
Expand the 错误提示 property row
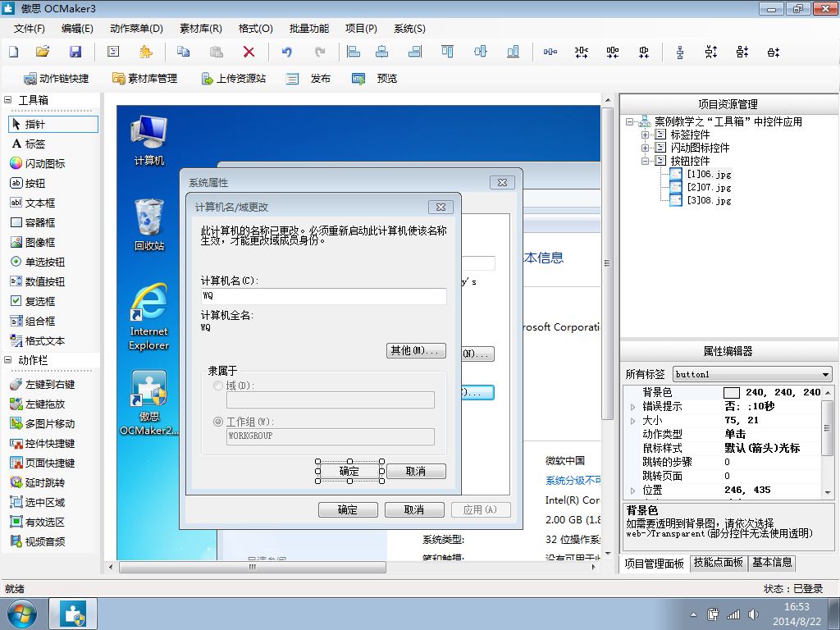pos(633,407)
